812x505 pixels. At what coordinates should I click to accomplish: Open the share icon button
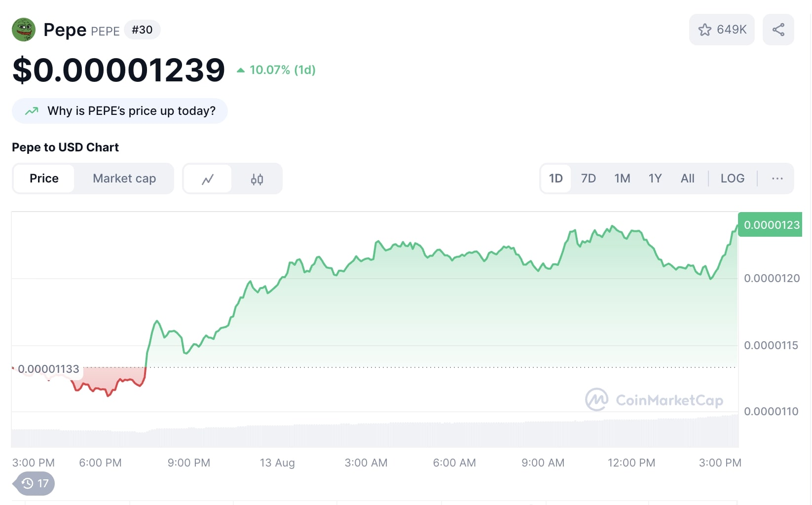[778, 30]
